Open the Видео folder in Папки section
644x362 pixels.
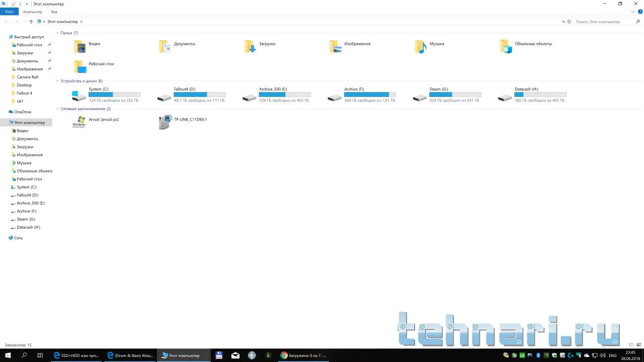tap(80, 47)
